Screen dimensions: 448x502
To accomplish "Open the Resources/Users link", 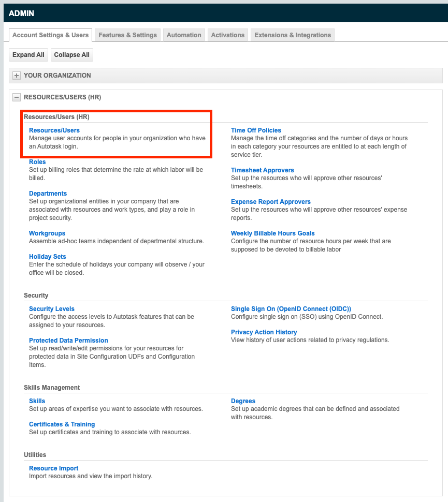I will pos(54,130).
